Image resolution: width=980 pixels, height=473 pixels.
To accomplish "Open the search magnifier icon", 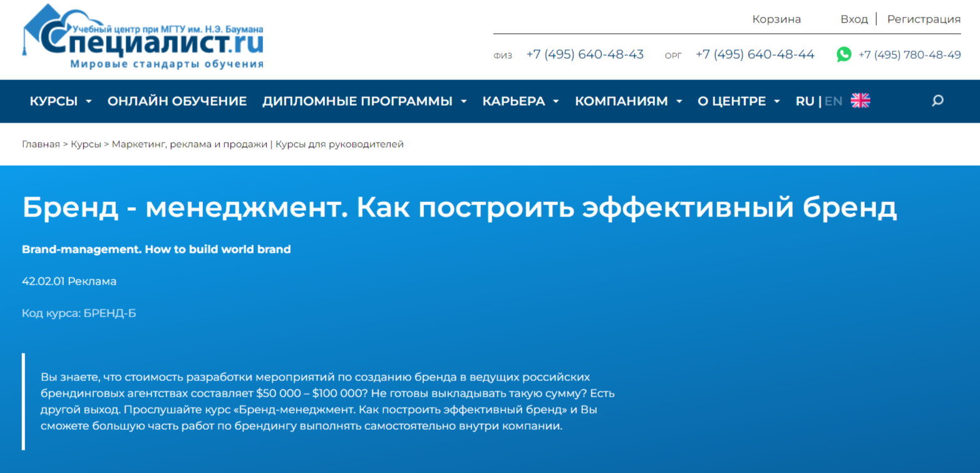I will pyautogui.click(x=937, y=101).
